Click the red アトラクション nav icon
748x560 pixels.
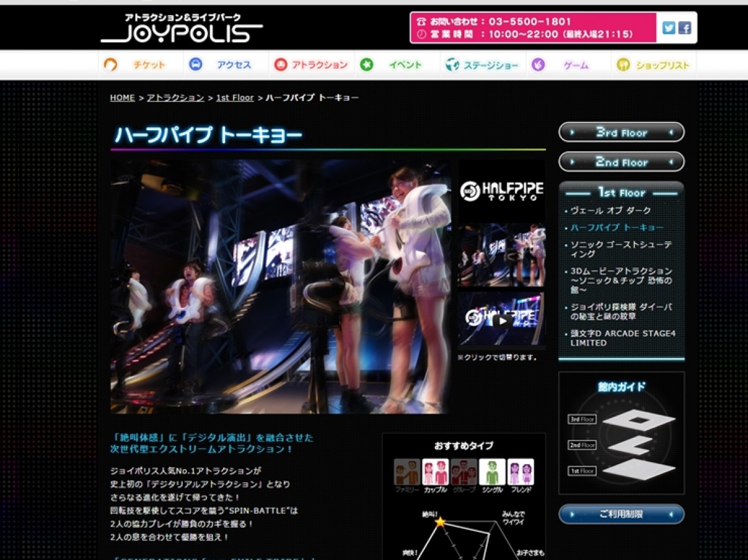280,64
